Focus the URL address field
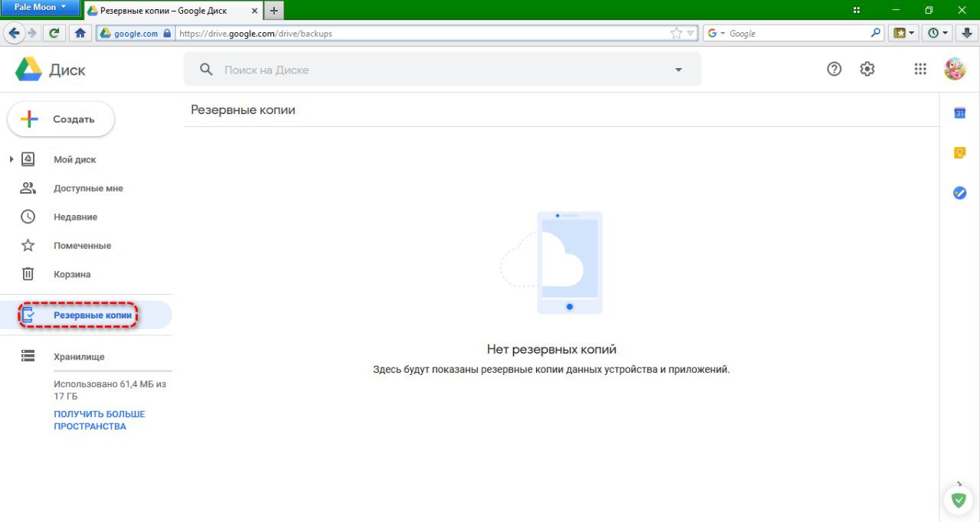980x522 pixels. click(421, 34)
